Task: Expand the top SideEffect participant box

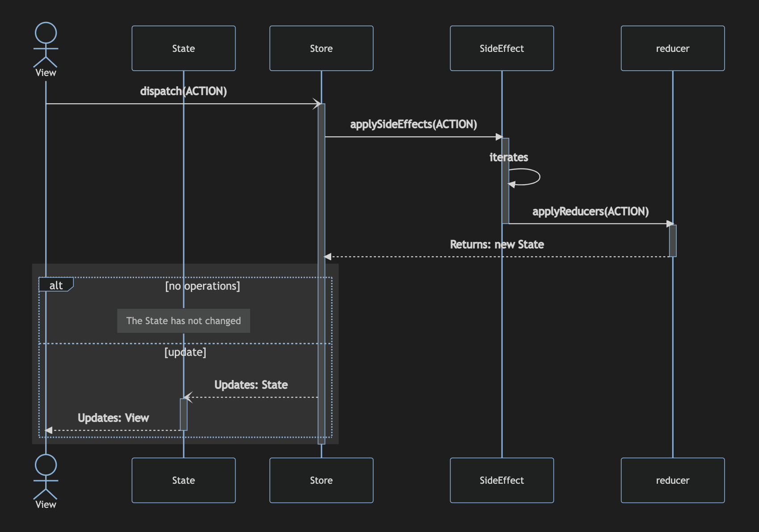Action: 501,48
